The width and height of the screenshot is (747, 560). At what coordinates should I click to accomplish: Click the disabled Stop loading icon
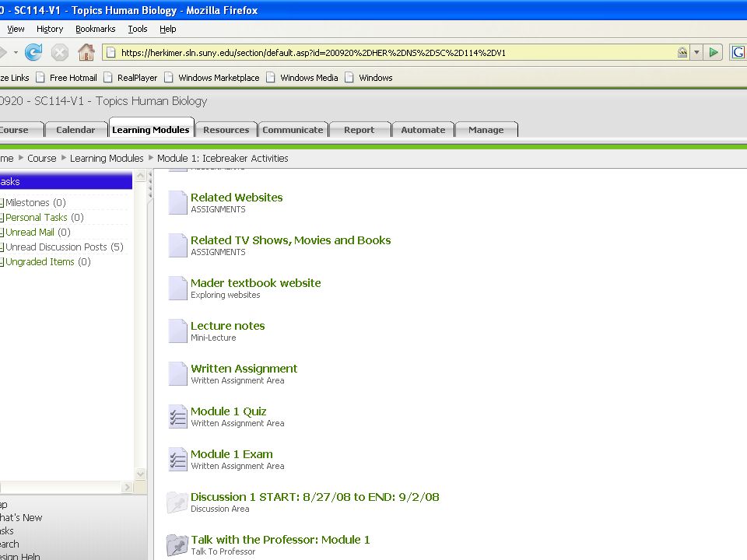click(60, 52)
